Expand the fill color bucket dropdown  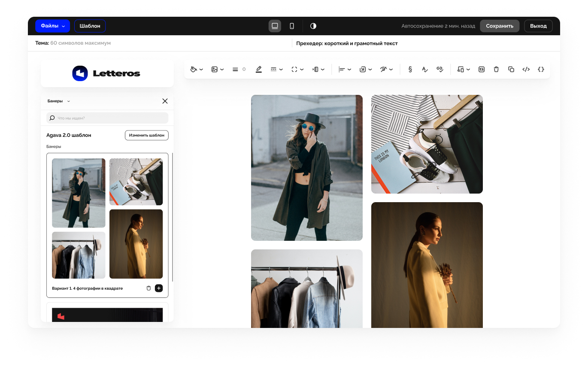196,69
